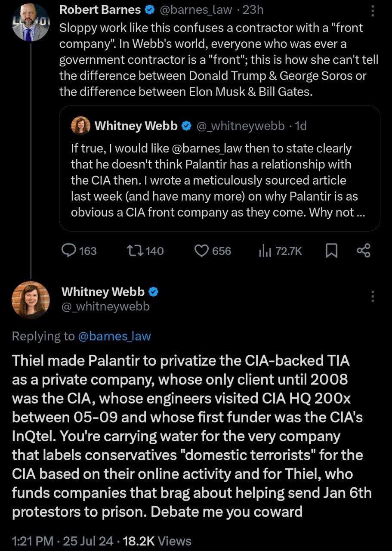This screenshot has width=392, height=551.
Task: Open Robert Barnes' profile picture
Action: [31, 22]
